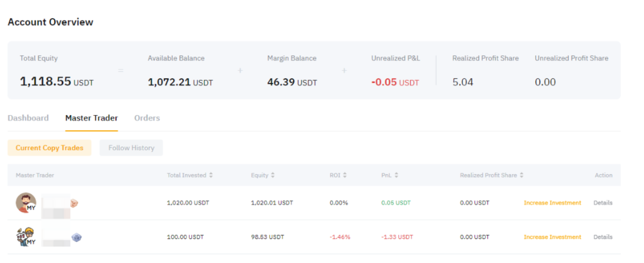Image resolution: width=644 pixels, height=263 pixels.
Task: Increase Investment for the 100.00 USDT trader
Action: coord(552,237)
